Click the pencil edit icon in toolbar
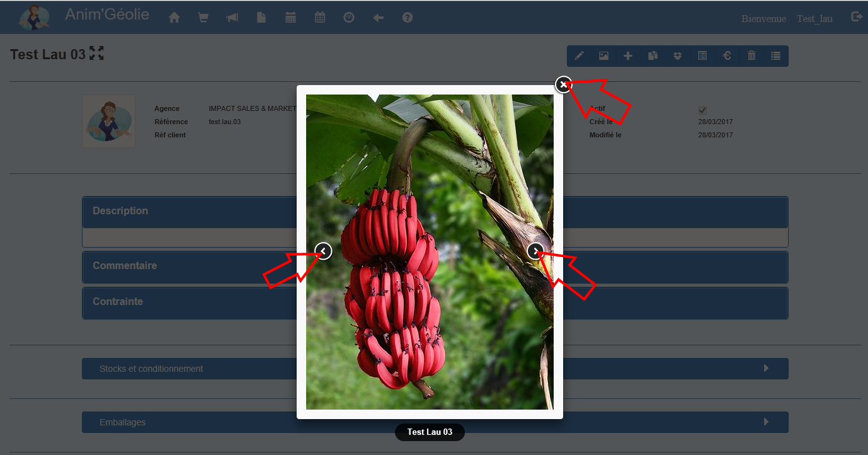Image resolution: width=868 pixels, height=455 pixels. pyautogui.click(x=579, y=56)
